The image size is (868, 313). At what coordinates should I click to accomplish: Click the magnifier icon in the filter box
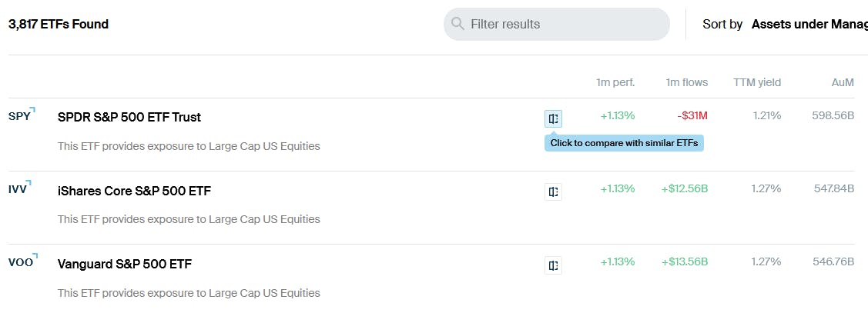click(x=458, y=24)
